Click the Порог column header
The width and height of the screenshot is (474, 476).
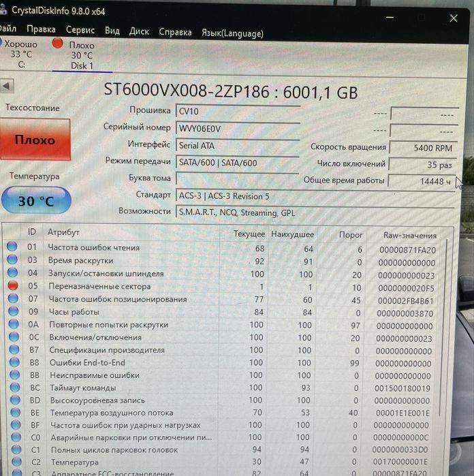click(351, 235)
